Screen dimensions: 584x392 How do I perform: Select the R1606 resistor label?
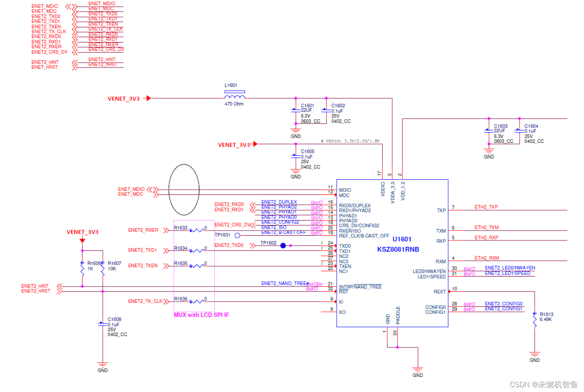click(94, 263)
